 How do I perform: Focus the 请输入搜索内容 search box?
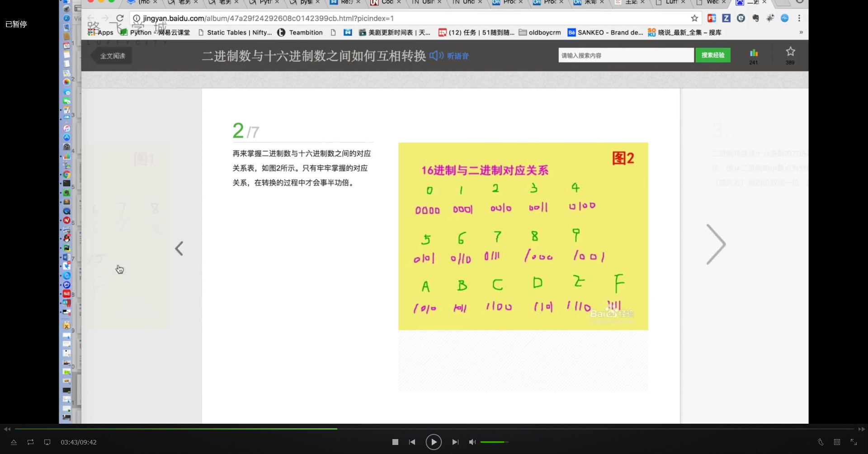pos(626,55)
